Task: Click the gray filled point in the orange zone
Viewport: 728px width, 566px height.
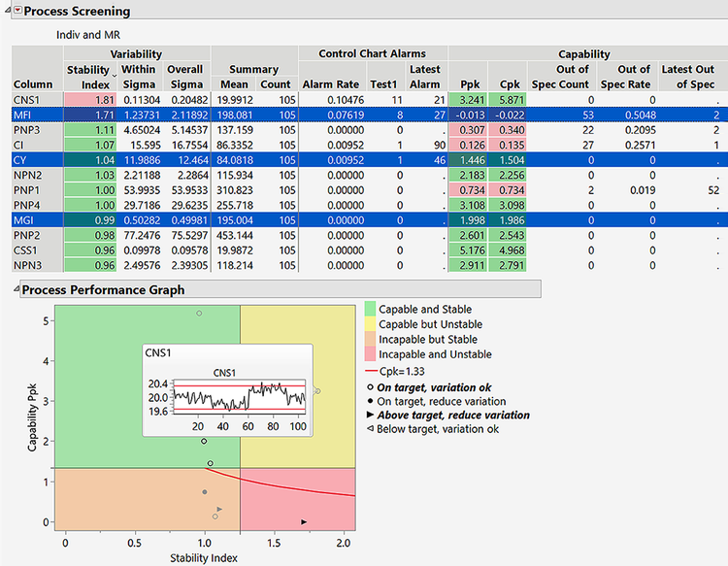Action: click(x=205, y=492)
